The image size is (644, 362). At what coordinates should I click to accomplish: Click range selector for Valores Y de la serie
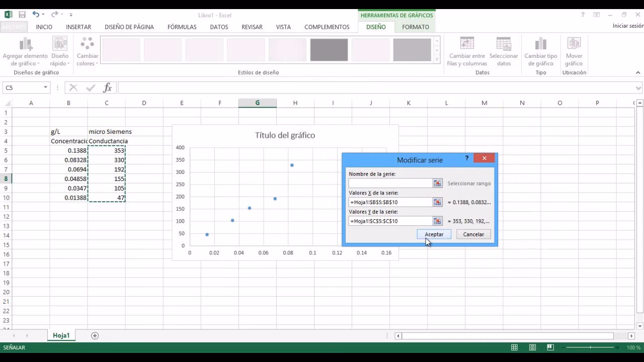point(437,221)
